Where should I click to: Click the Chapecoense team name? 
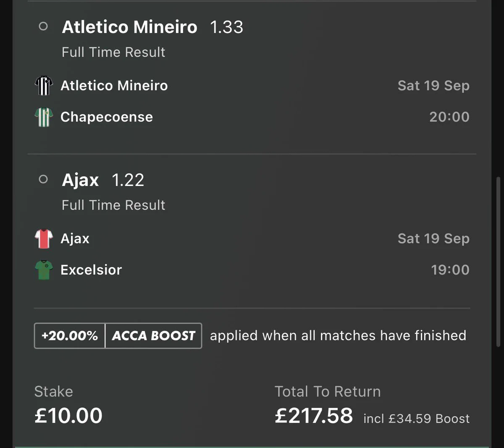click(107, 117)
